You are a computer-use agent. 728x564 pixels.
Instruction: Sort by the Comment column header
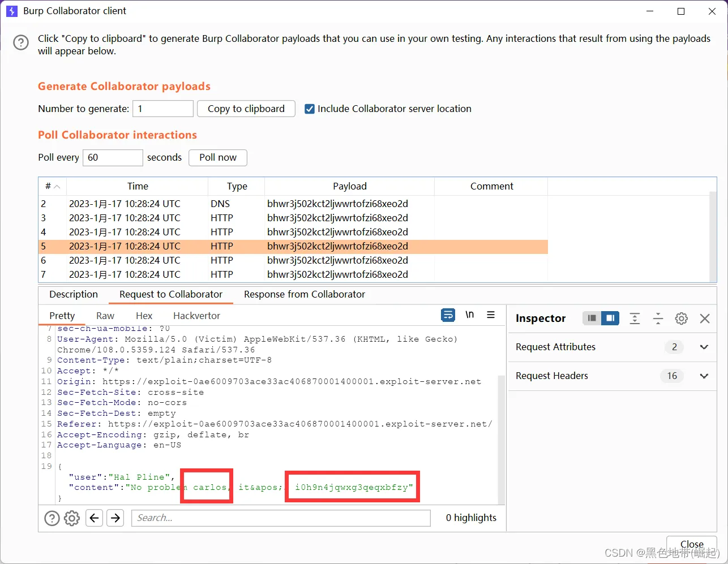[x=491, y=186]
